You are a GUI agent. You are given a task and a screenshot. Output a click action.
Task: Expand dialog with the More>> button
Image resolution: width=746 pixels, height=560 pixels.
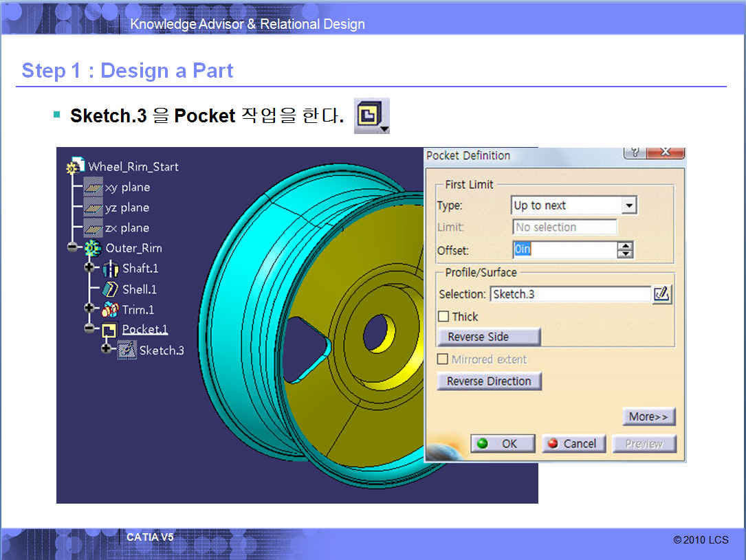(648, 416)
